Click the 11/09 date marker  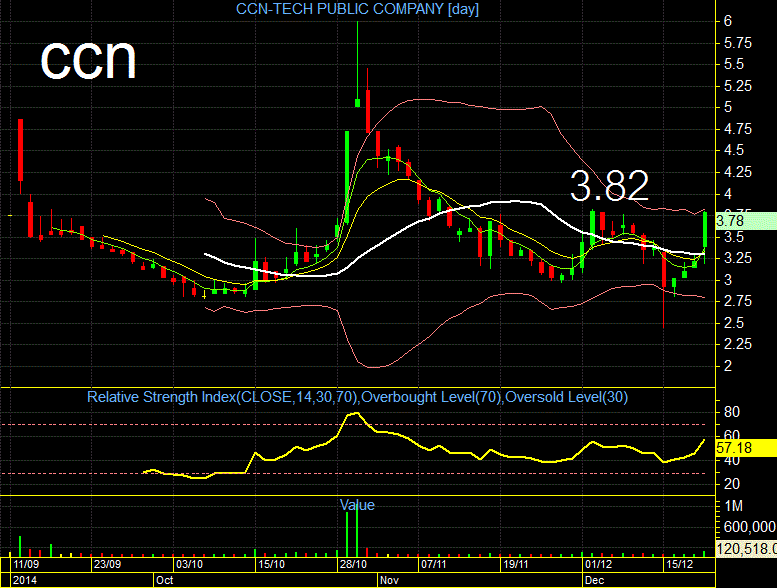click(x=26, y=564)
